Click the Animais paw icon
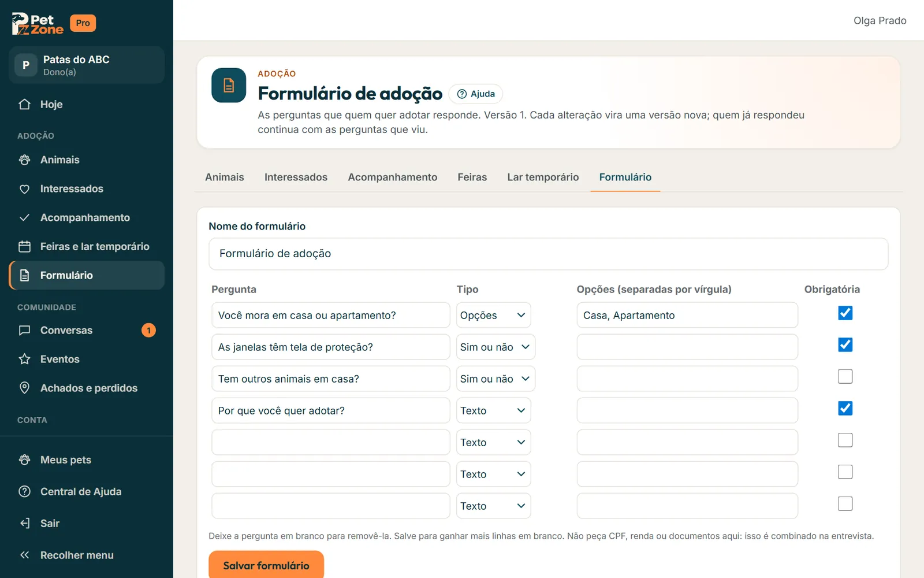 click(24, 160)
